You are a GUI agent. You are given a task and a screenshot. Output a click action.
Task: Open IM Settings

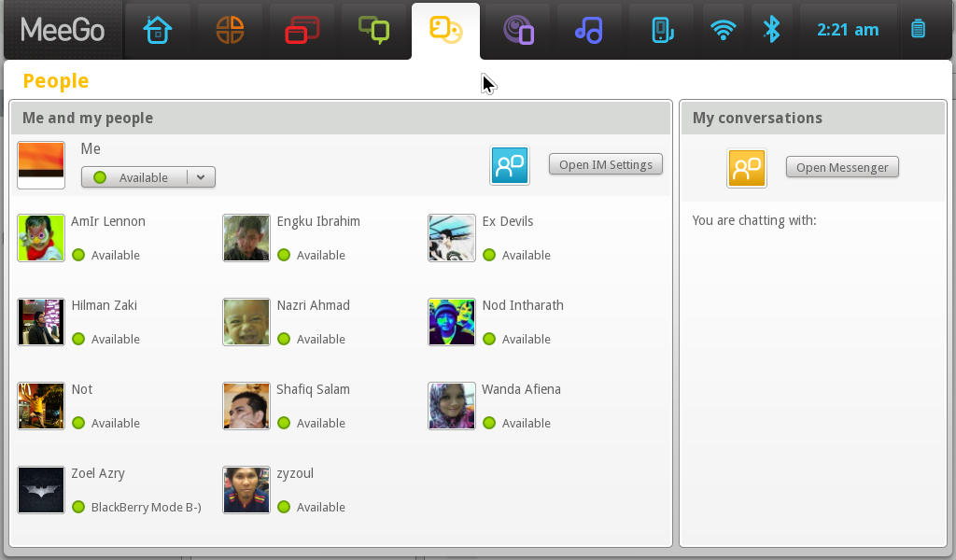[x=605, y=163]
